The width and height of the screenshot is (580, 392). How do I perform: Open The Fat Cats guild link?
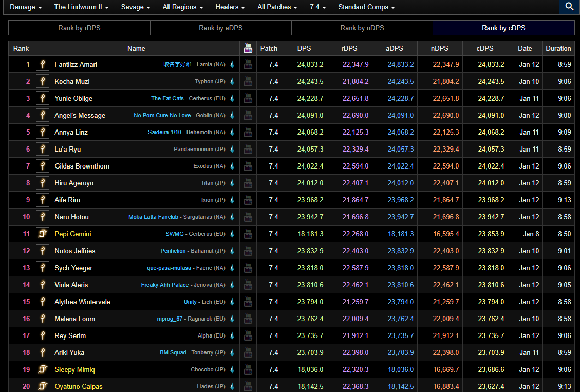(167, 98)
